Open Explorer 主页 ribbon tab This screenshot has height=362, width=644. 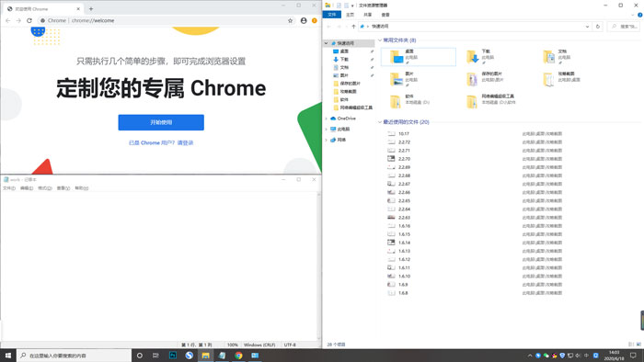(350, 15)
